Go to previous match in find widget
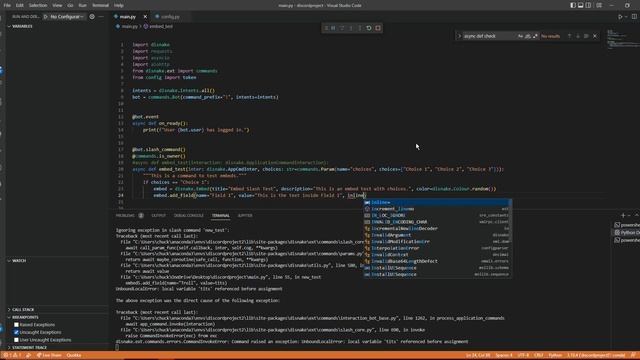 click(x=569, y=36)
